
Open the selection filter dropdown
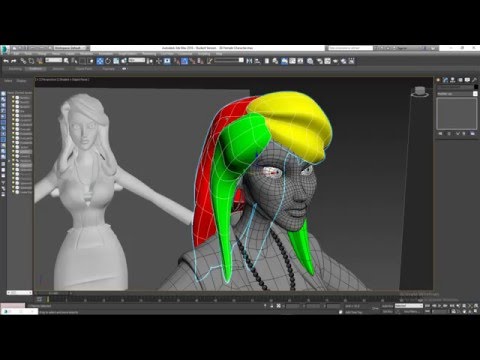pyautogui.click(x=53, y=60)
